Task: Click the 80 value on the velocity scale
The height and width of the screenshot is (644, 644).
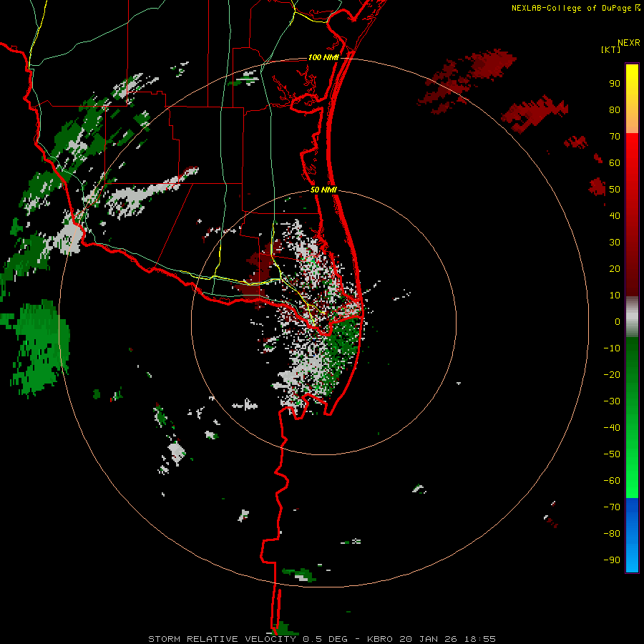Action: [615, 110]
